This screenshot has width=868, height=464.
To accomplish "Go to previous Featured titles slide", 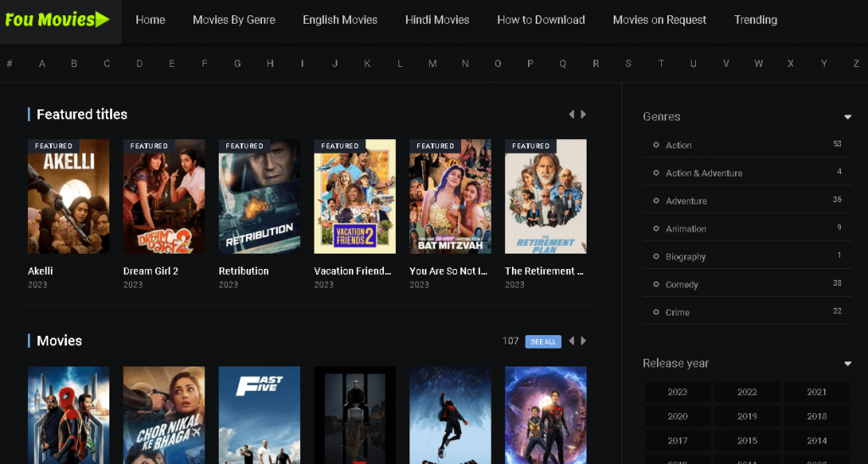I will [571, 115].
